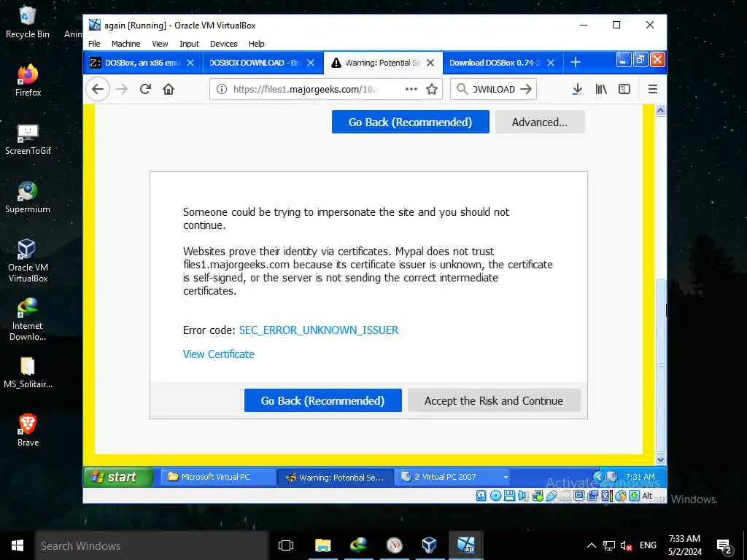This screenshot has height=560, width=747.
Task: Select Firefox desktop shortcut
Action: [28, 80]
